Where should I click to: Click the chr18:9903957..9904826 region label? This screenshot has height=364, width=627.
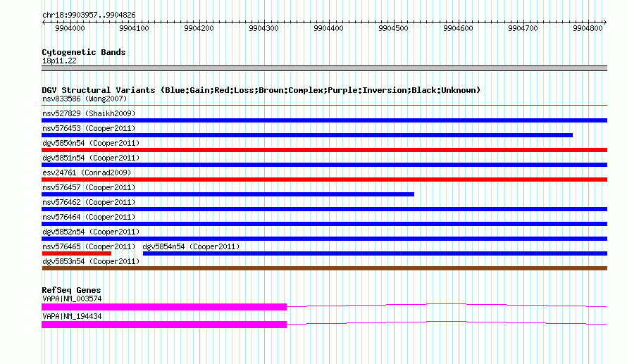pyautogui.click(x=89, y=15)
